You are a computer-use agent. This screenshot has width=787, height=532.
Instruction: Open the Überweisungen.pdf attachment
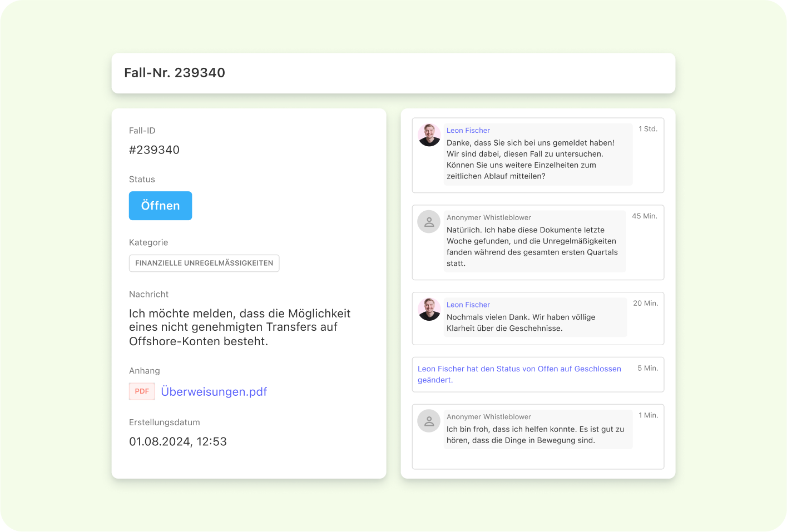click(214, 391)
